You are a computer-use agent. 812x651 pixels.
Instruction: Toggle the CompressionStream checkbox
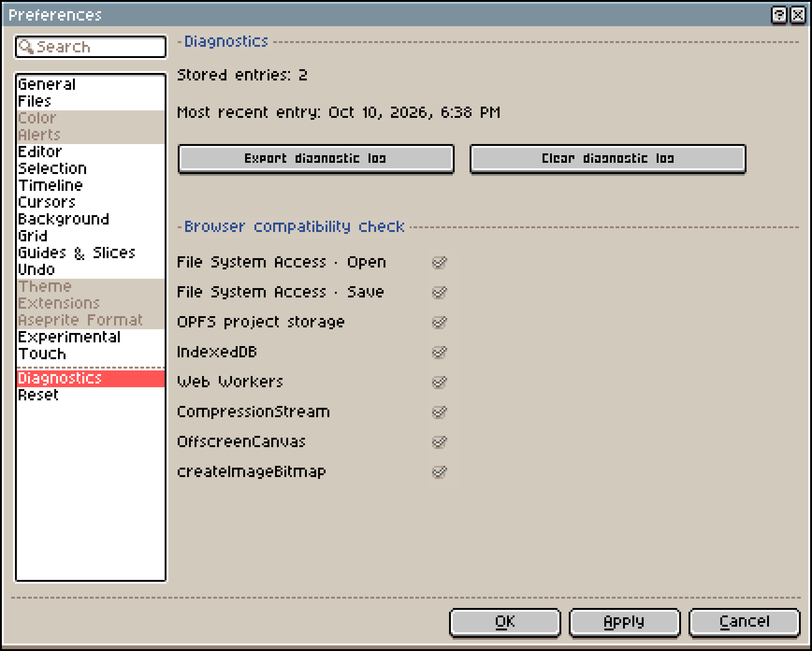(439, 412)
